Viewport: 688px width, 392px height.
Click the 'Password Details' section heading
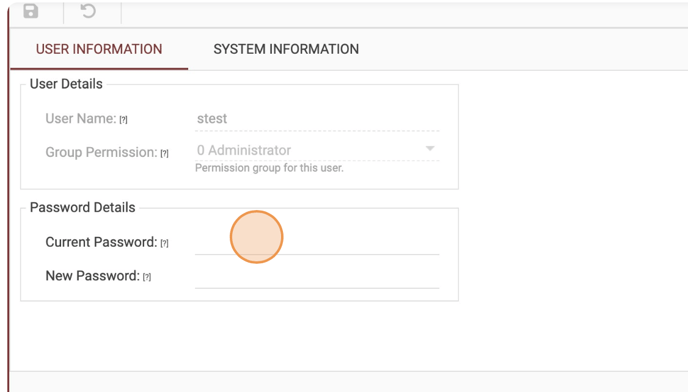82,207
